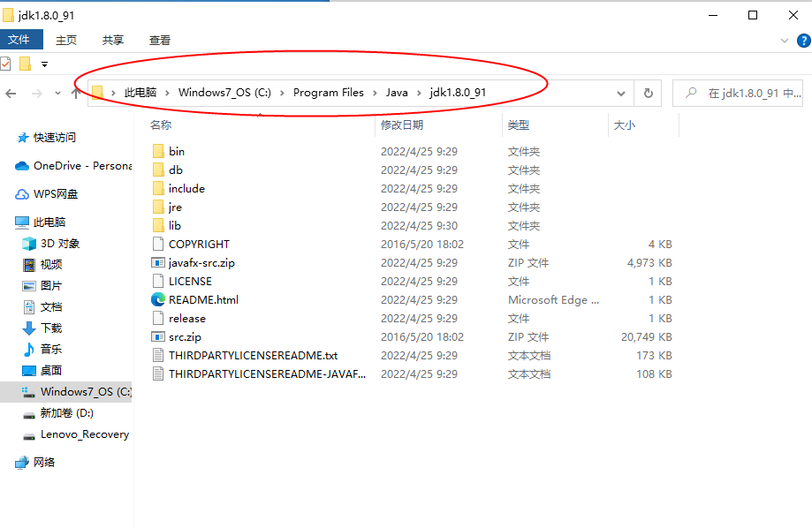
Task: Select the 4,973 KB size cell
Action: pos(649,262)
